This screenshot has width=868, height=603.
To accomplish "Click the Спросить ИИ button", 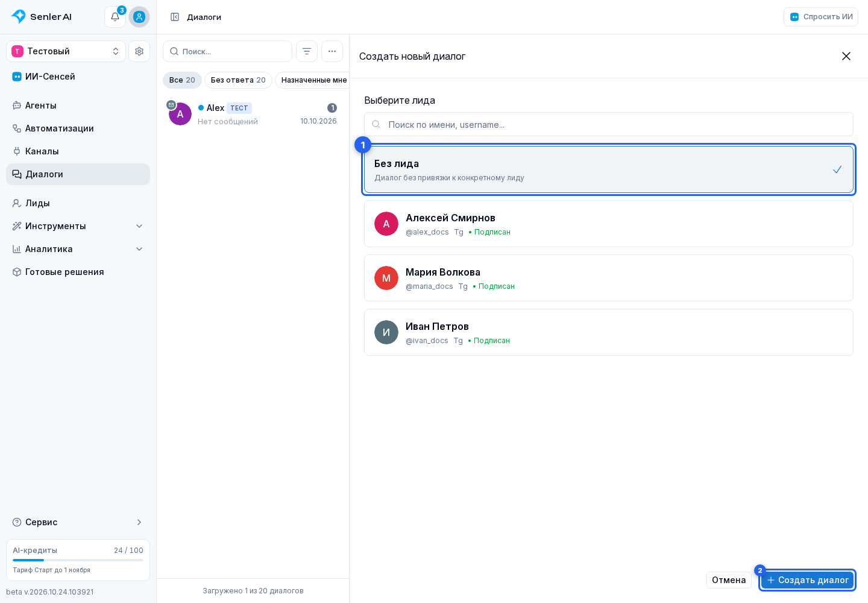I will (x=821, y=17).
